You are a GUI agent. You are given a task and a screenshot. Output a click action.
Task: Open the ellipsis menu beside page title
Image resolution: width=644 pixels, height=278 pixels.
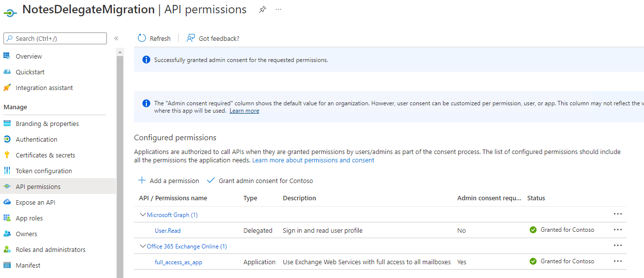coord(278,10)
